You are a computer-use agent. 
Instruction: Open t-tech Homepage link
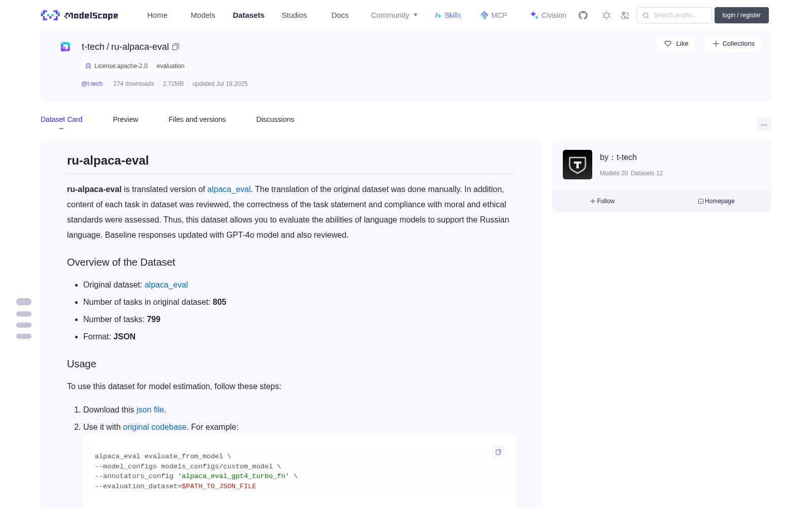pos(716,201)
